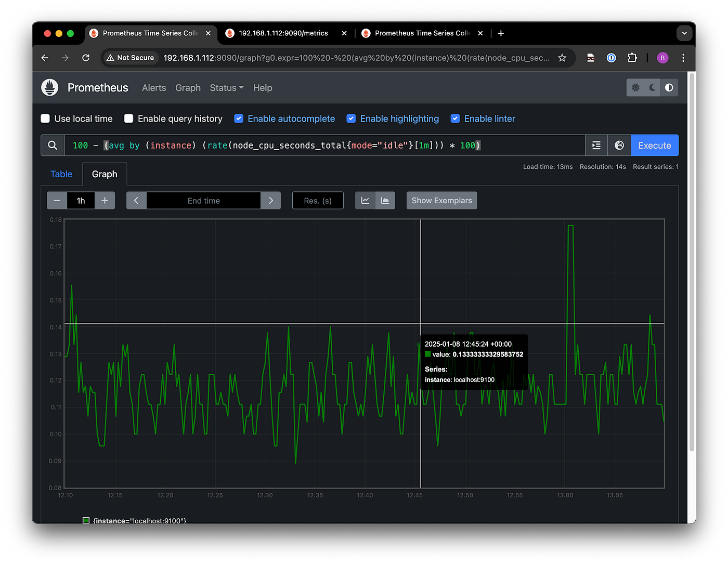Viewport: 728px width, 566px height.
Task: Open the 1Password extension icon
Action: [x=612, y=58]
